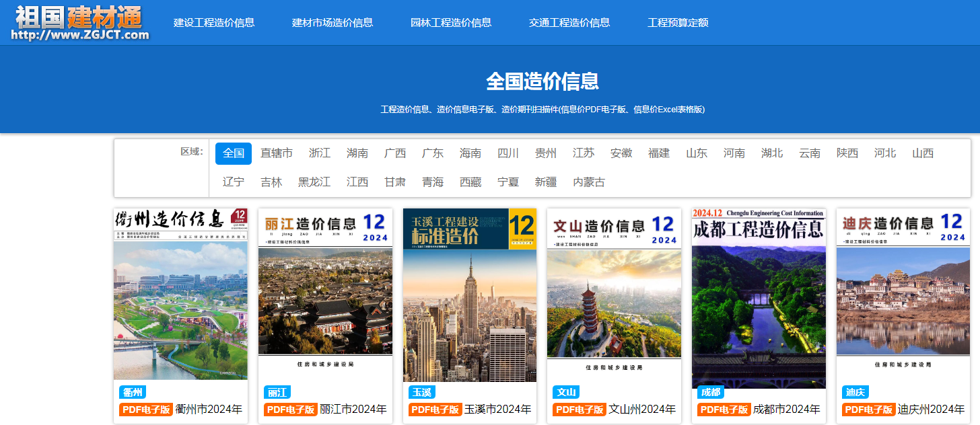980x425 pixels.
Task: Open 建材市场造价信息 in the navigation
Action: (332, 22)
